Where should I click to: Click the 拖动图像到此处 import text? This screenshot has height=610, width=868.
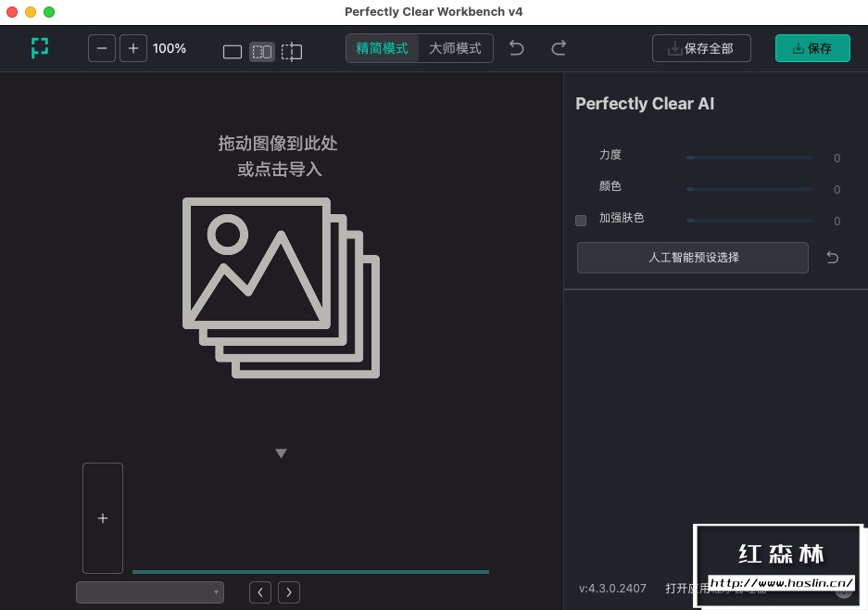[x=278, y=144]
